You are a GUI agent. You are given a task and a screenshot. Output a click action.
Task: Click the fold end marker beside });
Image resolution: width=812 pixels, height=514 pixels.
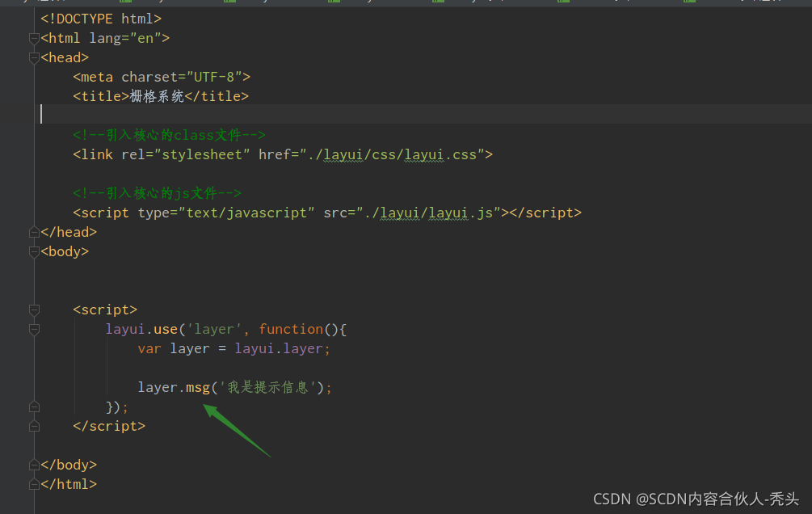34,407
